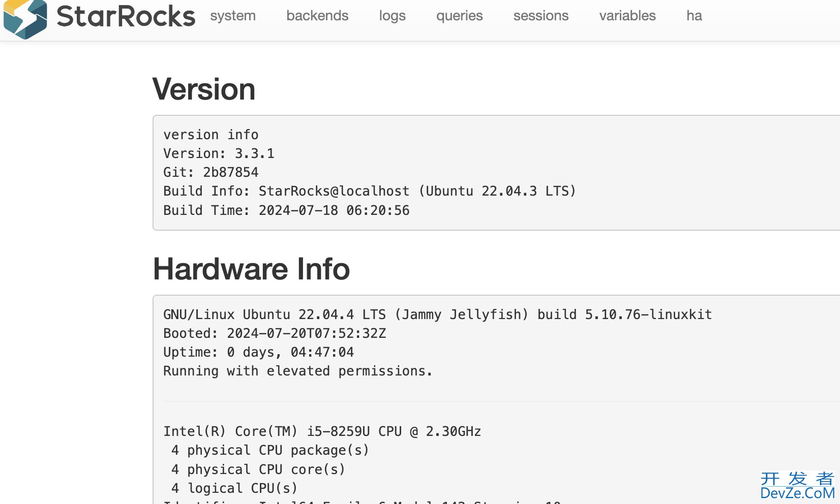840x504 pixels.
Task: Click the Version: 3.3.1 line
Action: pyautogui.click(x=219, y=153)
